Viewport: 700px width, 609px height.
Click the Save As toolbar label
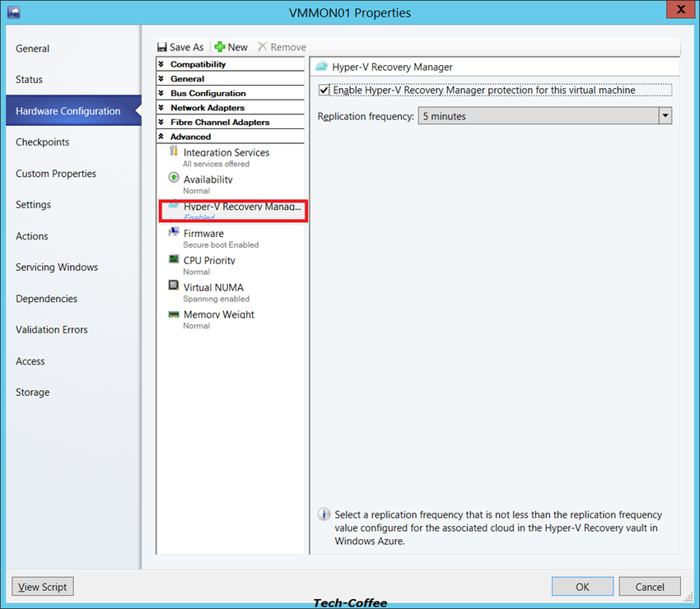tap(187, 47)
